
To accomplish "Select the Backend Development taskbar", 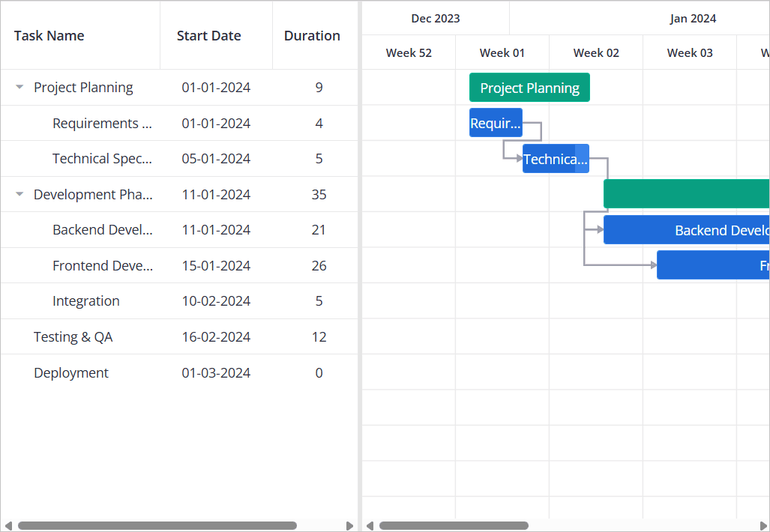I will (x=686, y=230).
